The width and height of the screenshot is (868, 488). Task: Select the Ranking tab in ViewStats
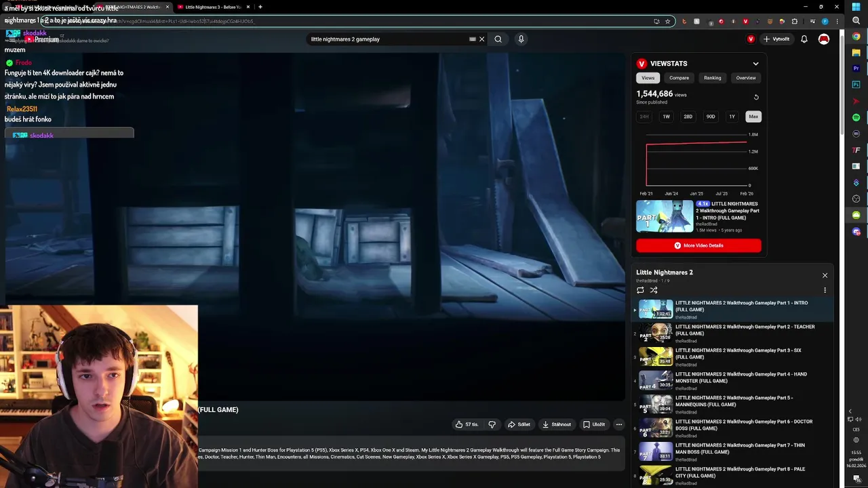712,78
